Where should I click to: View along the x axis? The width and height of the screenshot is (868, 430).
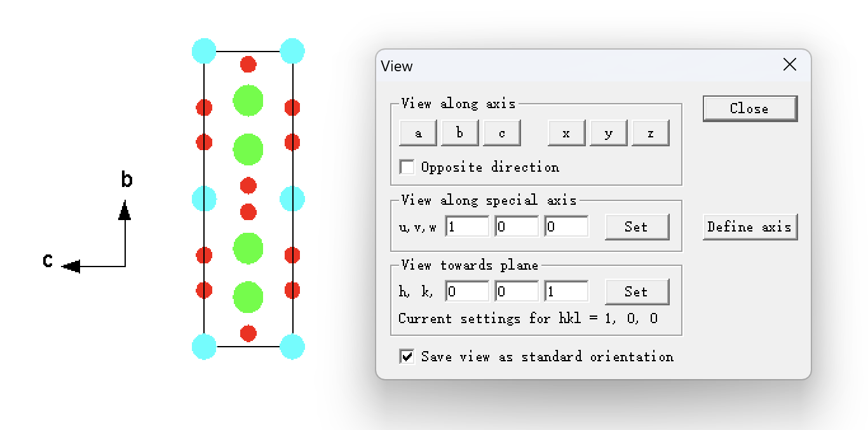[x=566, y=133]
